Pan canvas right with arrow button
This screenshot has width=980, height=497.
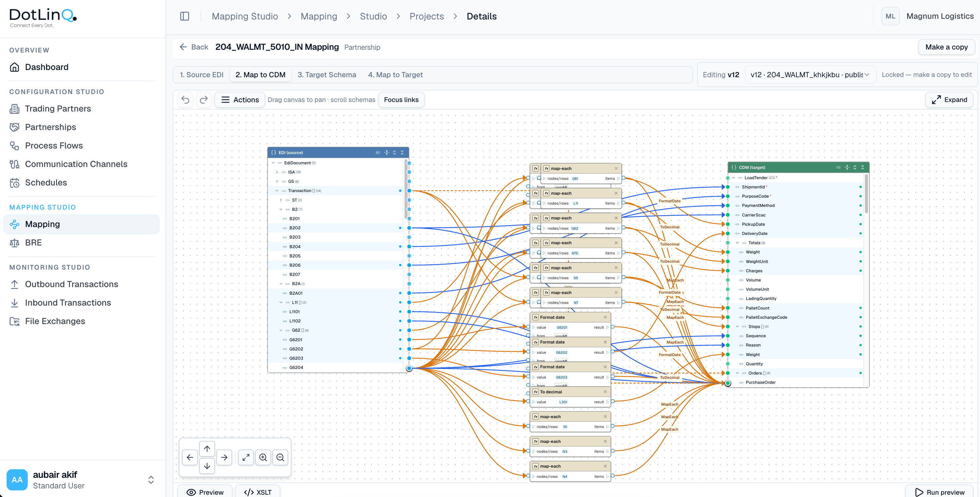(x=224, y=457)
